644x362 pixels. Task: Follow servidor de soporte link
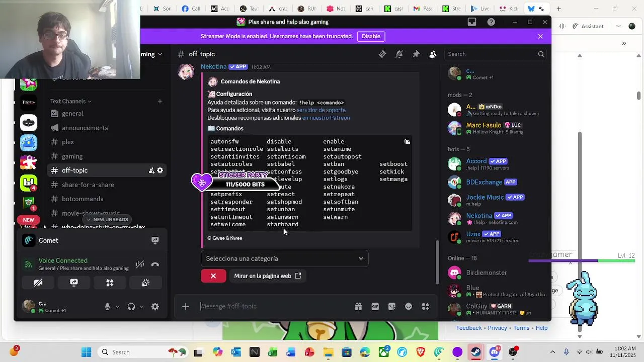click(321, 110)
